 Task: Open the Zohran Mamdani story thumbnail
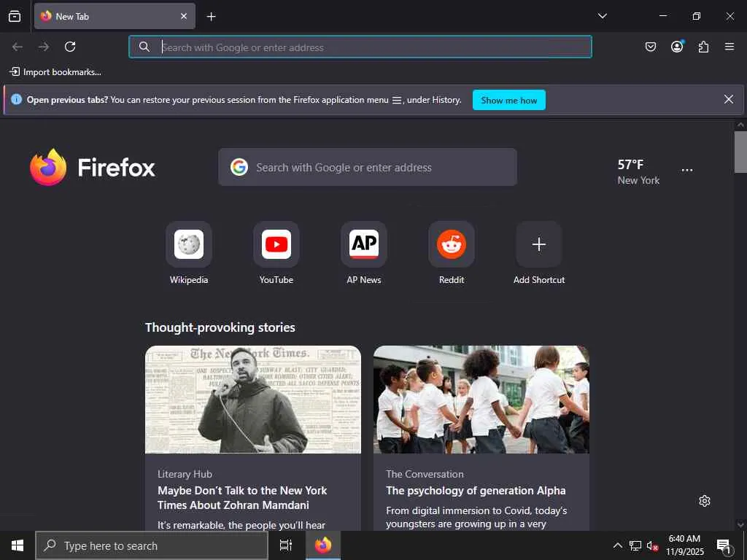(x=253, y=400)
